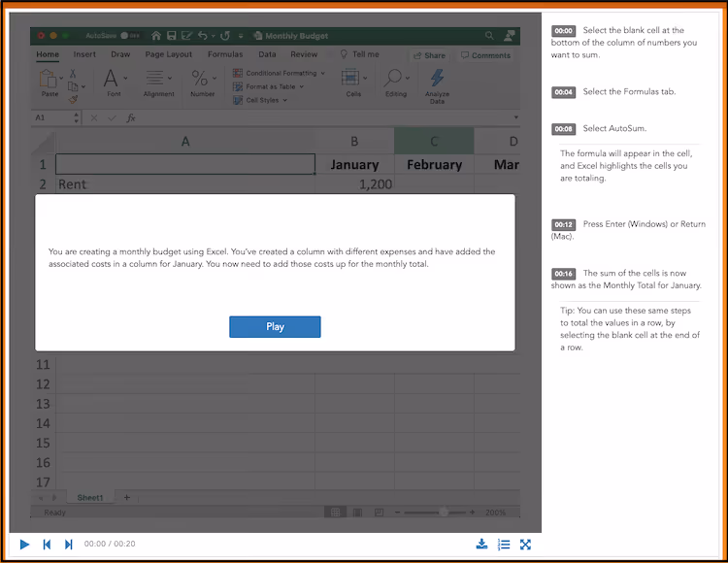Image resolution: width=728 pixels, height=563 pixels.
Task: Jump to the previous step with the back icon
Action: click(47, 544)
